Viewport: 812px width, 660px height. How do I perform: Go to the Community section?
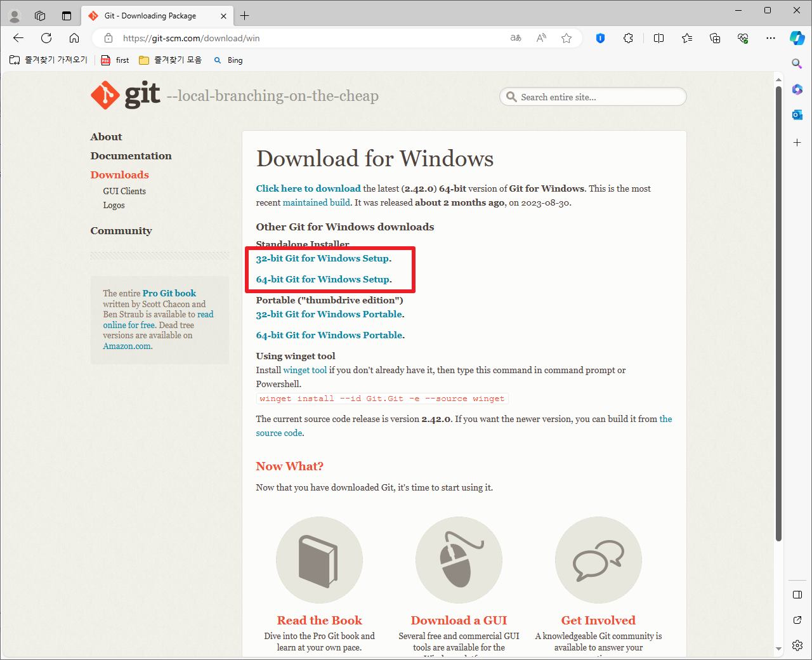click(x=121, y=231)
